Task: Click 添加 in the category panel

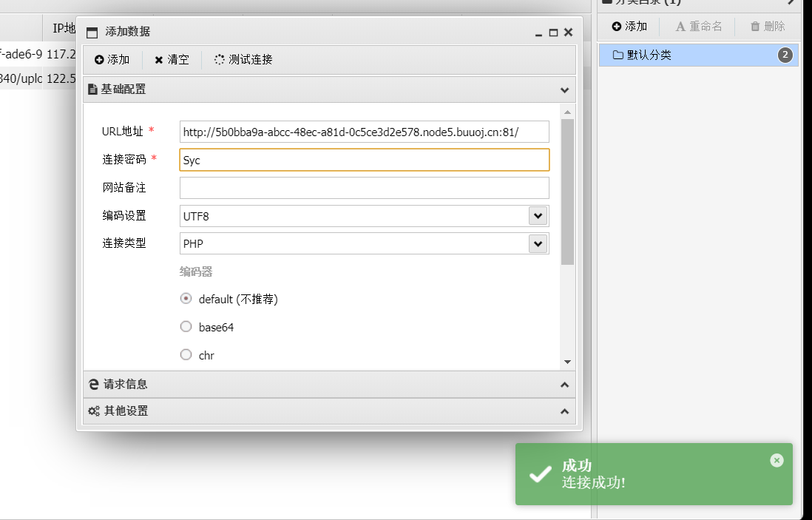Action: (x=629, y=27)
